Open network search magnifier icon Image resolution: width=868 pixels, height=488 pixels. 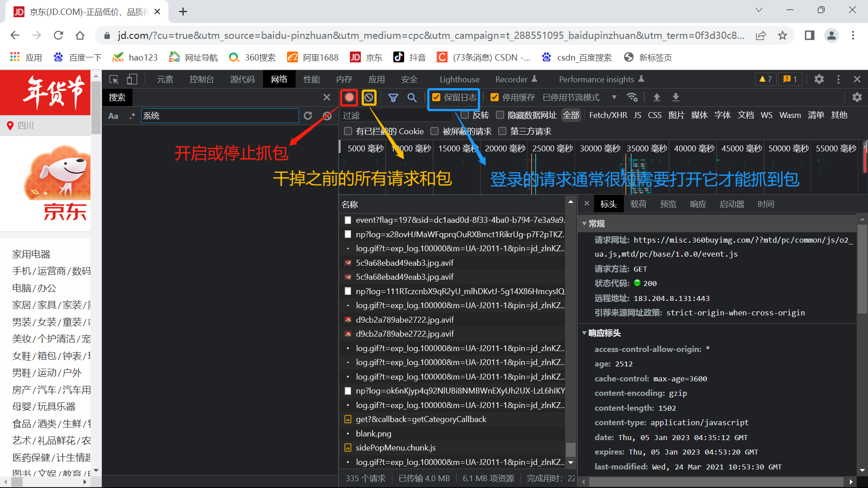pyautogui.click(x=412, y=97)
